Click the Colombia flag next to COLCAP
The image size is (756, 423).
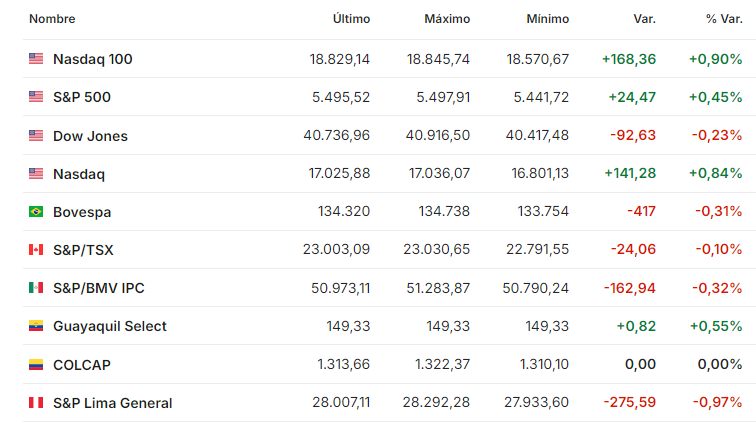pyautogui.click(x=36, y=365)
